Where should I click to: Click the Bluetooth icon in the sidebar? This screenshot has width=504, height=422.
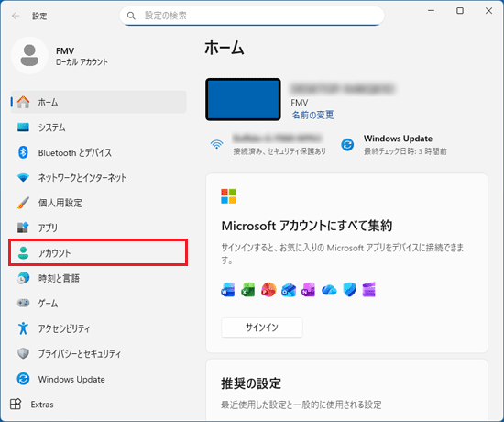[23, 152]
